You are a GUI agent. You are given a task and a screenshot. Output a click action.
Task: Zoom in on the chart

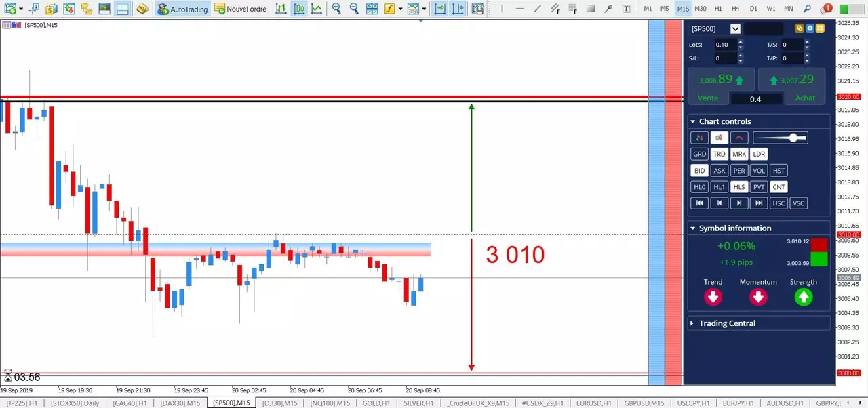click(x=336, y=9)
